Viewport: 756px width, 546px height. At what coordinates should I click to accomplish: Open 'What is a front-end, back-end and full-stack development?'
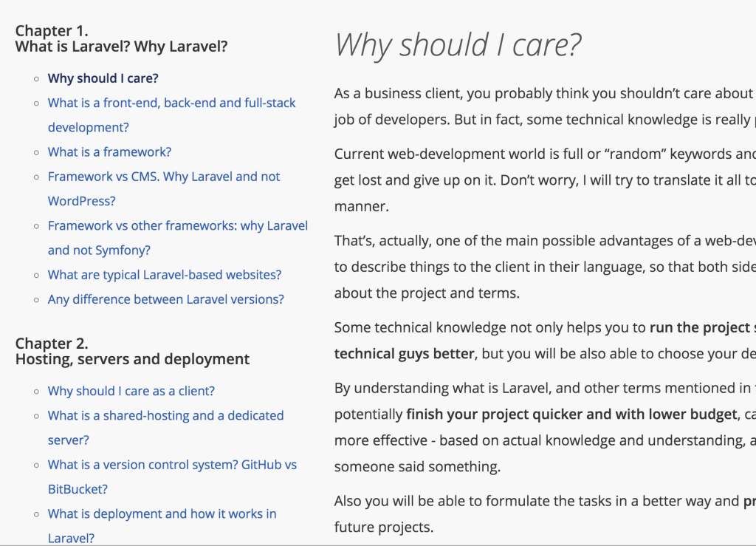point(171,115)
